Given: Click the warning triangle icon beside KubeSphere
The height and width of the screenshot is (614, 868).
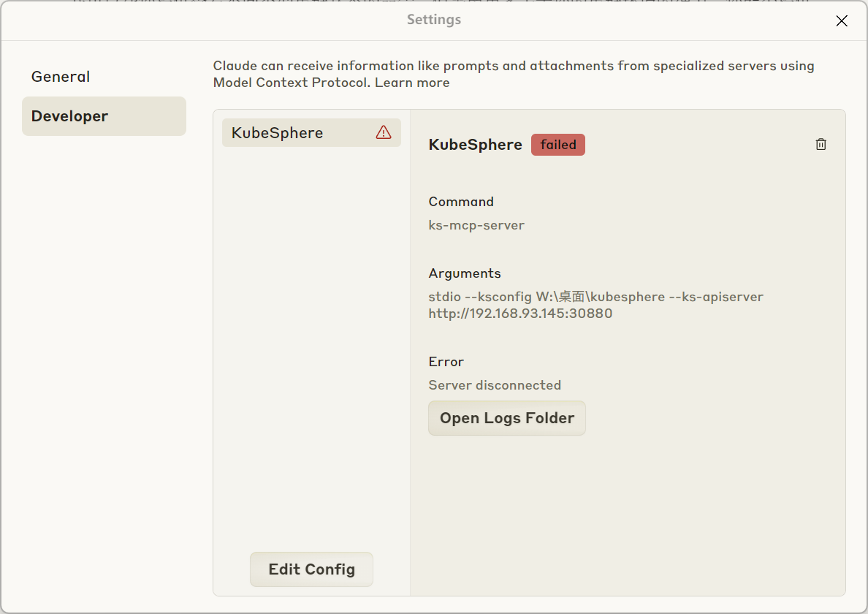Looking at the screenshot, I should click(x=384, y=132).
